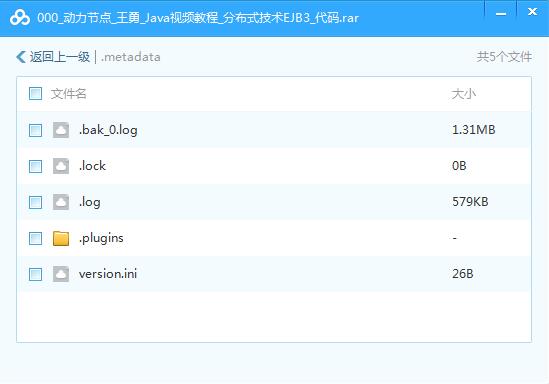
Task: Check the box for .bak_0.log
Action: pos(35,130)
